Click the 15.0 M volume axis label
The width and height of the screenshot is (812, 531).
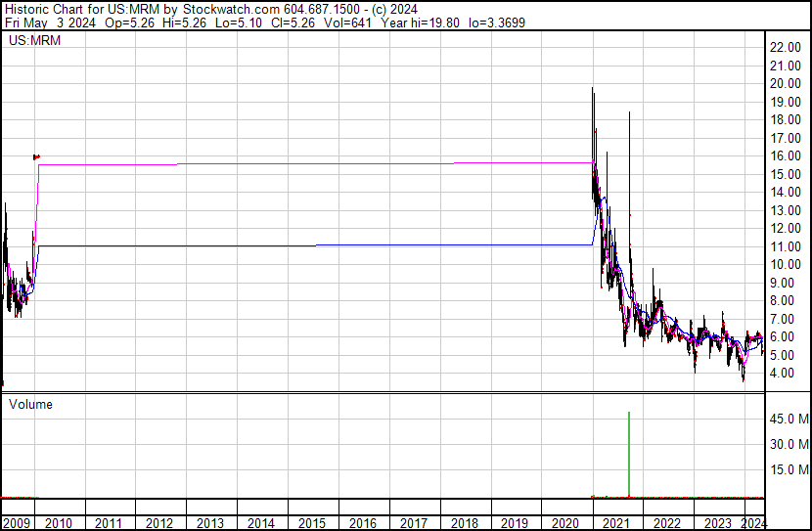tap(789, 469)
